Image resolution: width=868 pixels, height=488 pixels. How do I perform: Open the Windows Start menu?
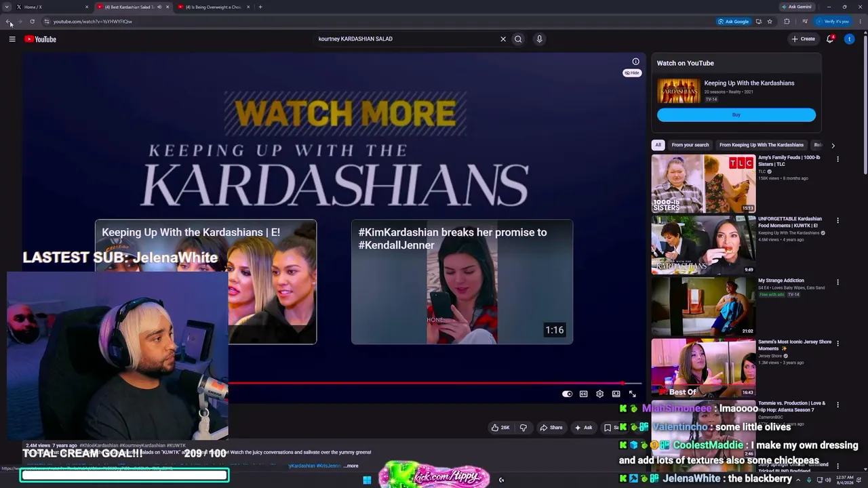(x=367, y=480)
